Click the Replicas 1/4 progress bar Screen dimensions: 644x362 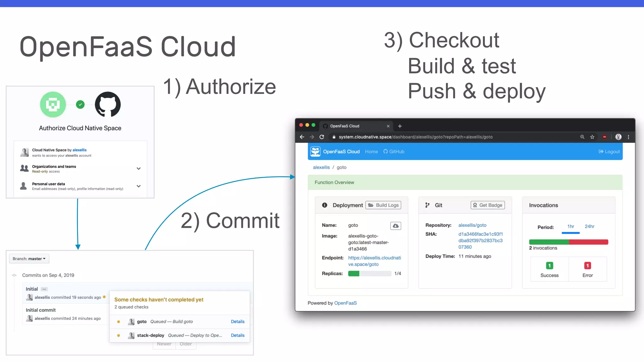click(x=369, y=274)
